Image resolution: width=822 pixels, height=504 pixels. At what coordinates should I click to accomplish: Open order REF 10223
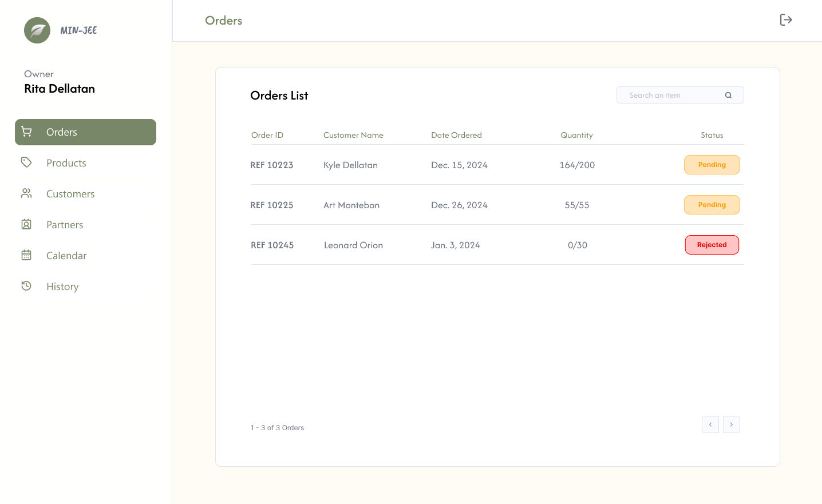pyautogui.click(x=272, y=165)
